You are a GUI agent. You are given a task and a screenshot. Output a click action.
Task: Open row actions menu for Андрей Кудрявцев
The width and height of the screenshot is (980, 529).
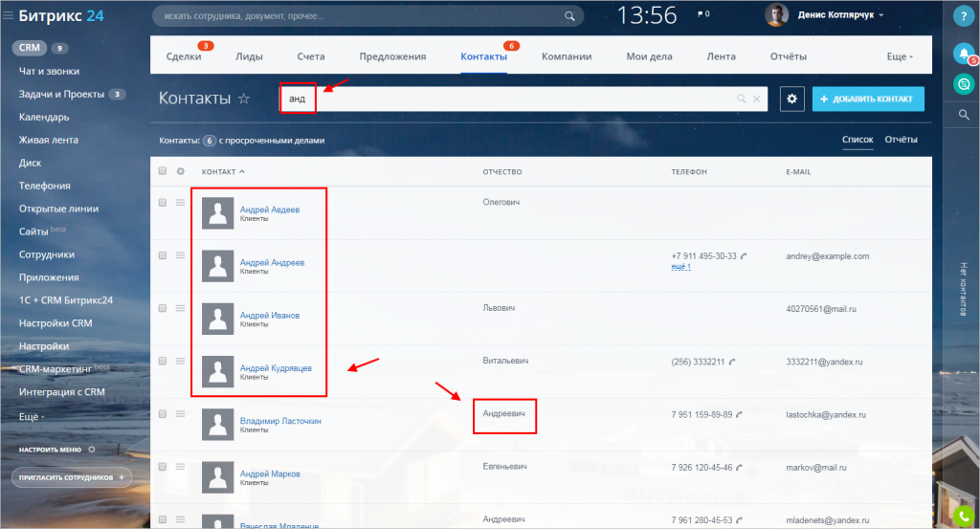pos(181,361)
